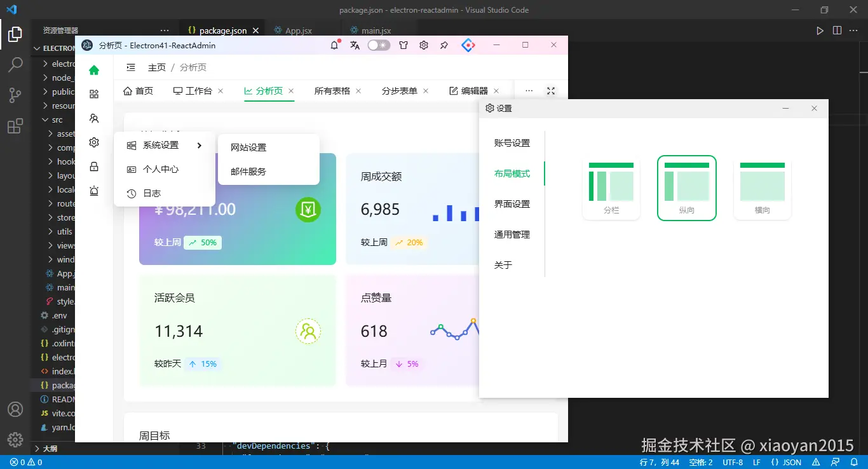Click the green home icon in sidebar
The height and width of the screenshot is (469, 868).
coord(94,71)
